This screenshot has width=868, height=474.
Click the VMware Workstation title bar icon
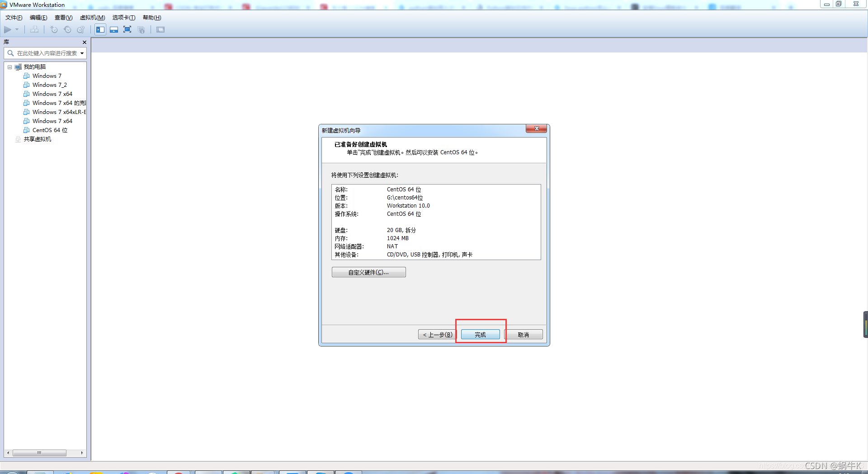[4, 5]
